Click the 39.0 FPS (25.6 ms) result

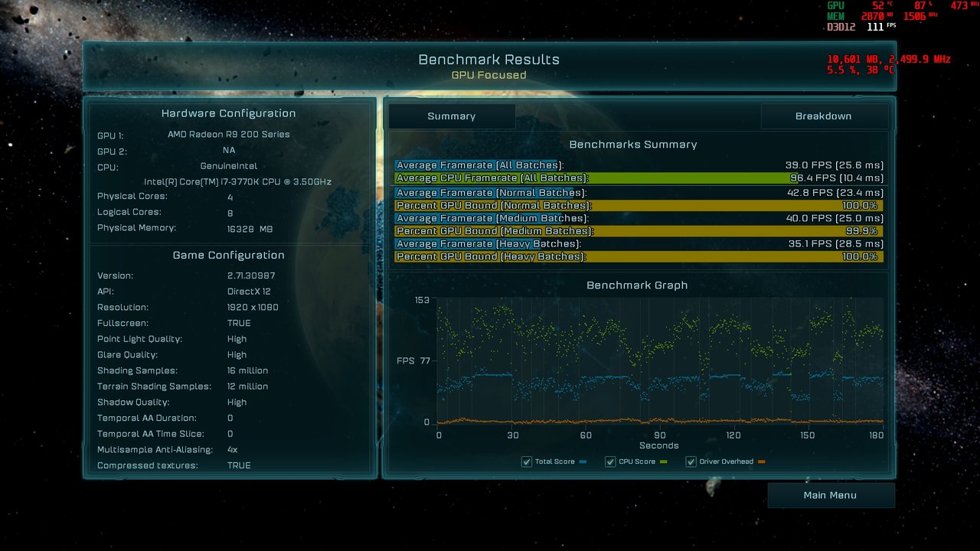[834, 165]
